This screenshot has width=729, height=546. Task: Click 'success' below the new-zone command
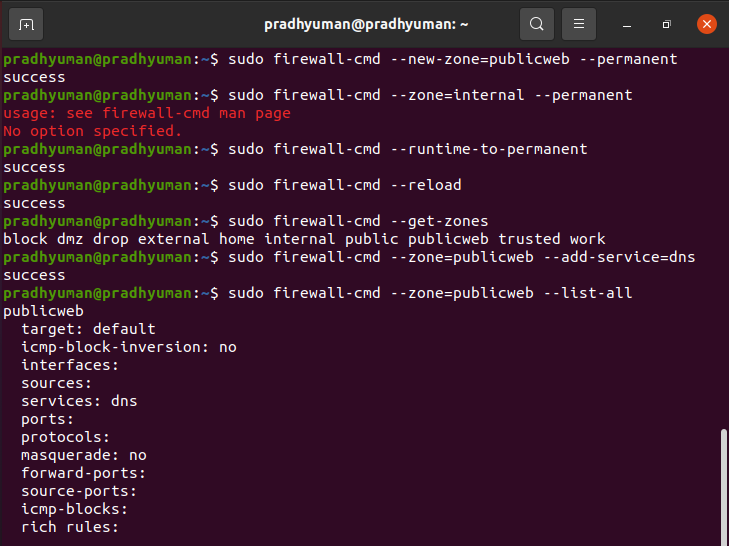pyautogui.click(x=34, y=77)
